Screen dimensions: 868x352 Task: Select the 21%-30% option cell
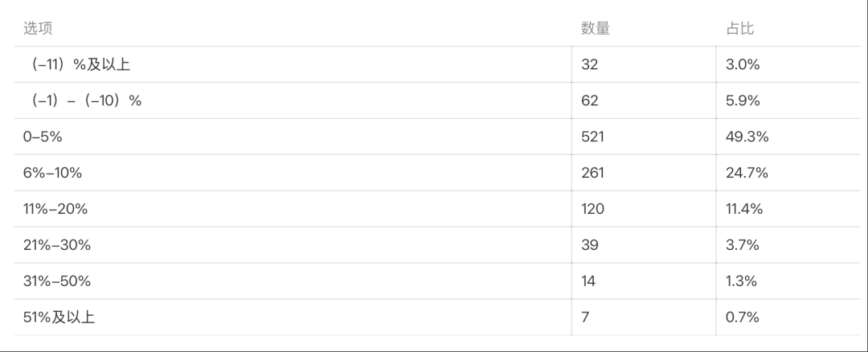tap(56, 245)
